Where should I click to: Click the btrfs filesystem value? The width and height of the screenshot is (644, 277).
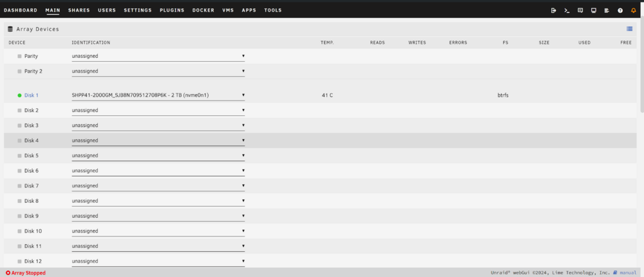point(503,95)
